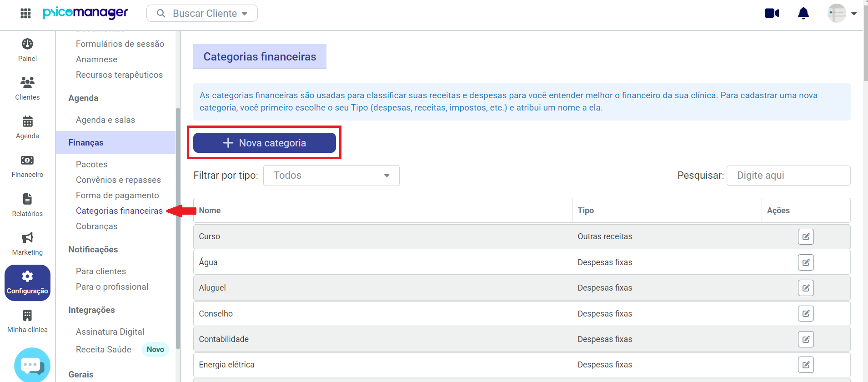Open the Cobranças link
This screenshot has width=868, height=382.
tap(96, 226)
